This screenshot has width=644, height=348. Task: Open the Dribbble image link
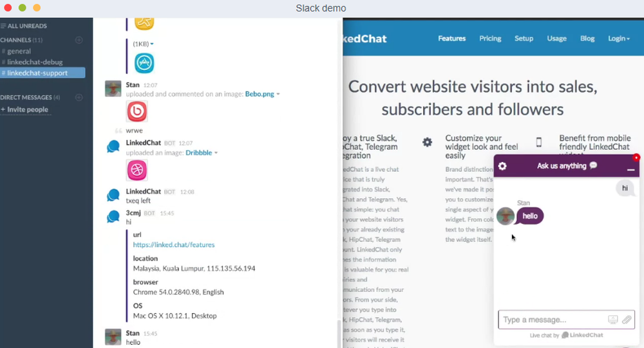click(199, 152)
